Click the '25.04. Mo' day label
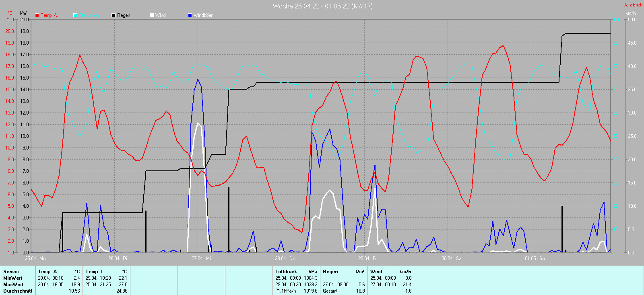The height and width of the screenshot is (295, 644). point(35,258)
